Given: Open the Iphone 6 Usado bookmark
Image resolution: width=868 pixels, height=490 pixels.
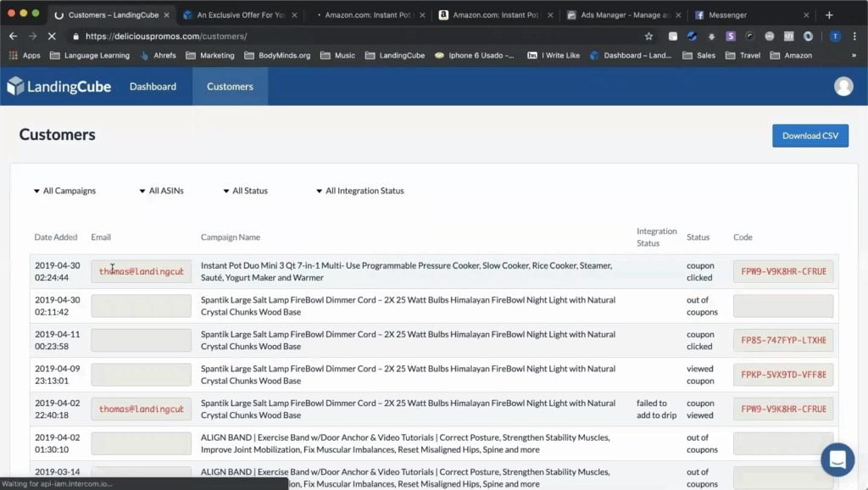Looking at the screenshot, I should [x=475, y=55].
